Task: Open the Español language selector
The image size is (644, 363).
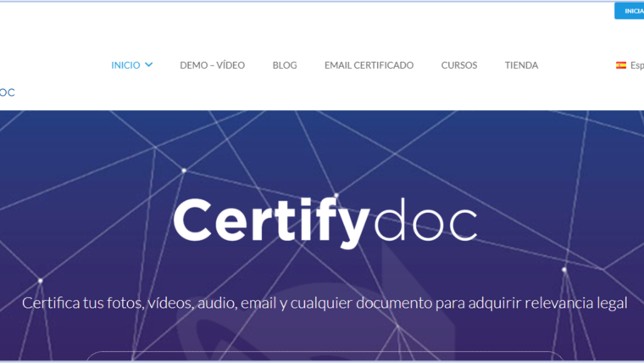Action: click(x=636, y=65)
